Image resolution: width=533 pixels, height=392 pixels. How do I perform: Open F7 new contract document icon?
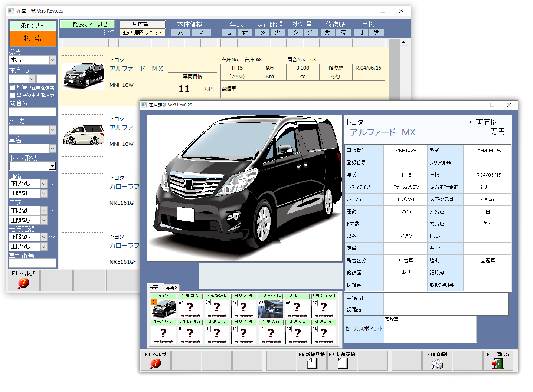(x=343, y=363)
